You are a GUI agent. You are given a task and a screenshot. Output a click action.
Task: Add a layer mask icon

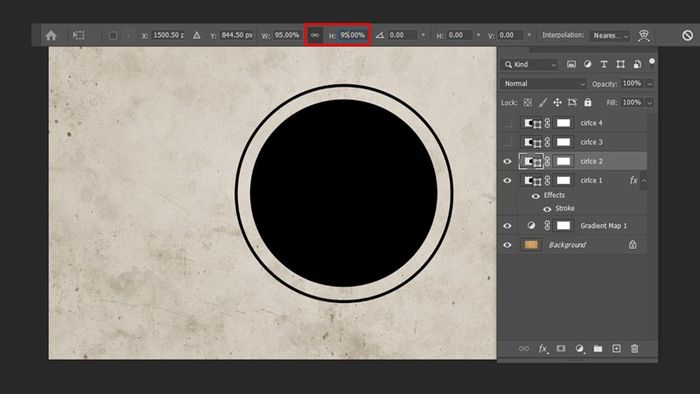pos(561,348)
